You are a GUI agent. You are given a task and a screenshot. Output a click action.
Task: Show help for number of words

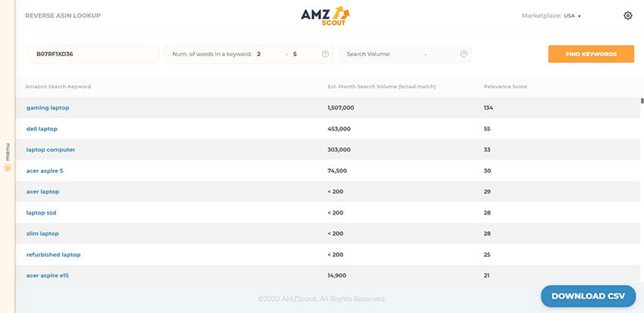click(325, 54)
